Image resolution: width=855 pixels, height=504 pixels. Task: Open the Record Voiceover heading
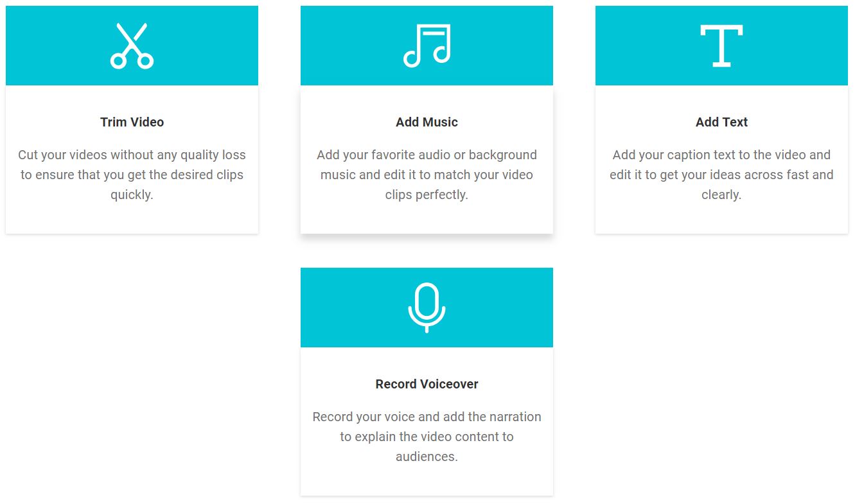coord(427,384)
